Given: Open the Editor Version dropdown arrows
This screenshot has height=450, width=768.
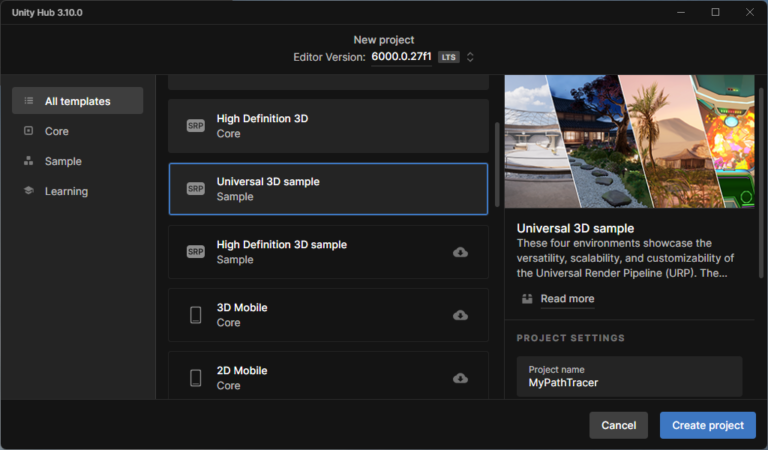Looking at the screenshot, I should click(x=471, y=57).
